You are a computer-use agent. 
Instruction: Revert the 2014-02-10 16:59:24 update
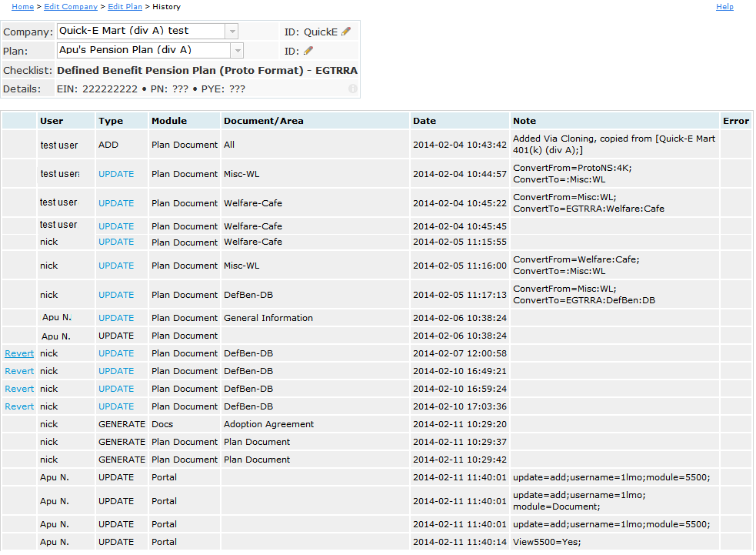click(19, 389)
